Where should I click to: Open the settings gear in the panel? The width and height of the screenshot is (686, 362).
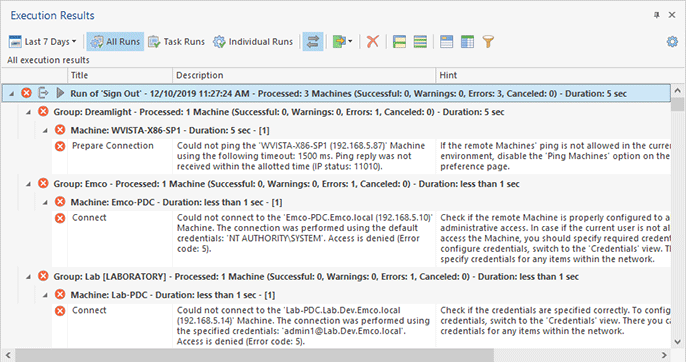(672, 42)
